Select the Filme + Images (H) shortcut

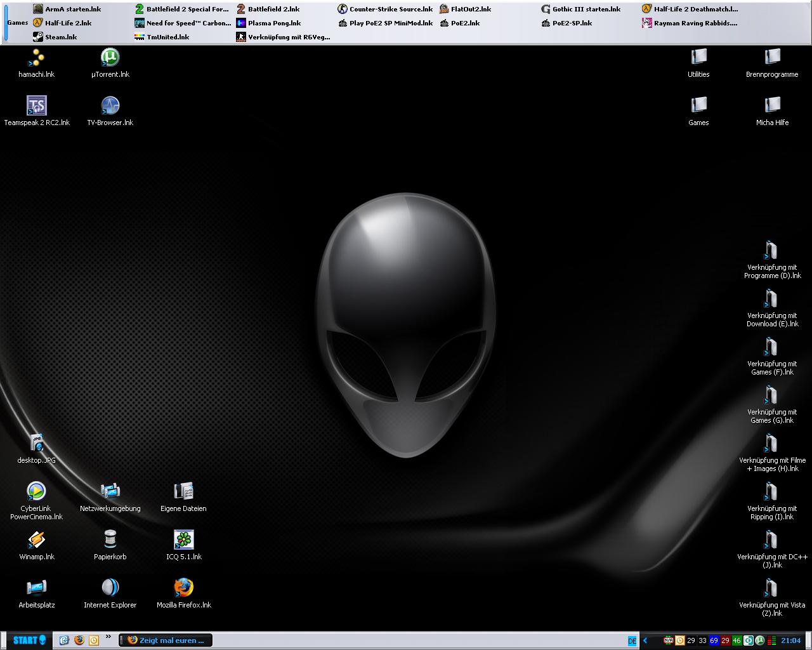click(772, 453)
